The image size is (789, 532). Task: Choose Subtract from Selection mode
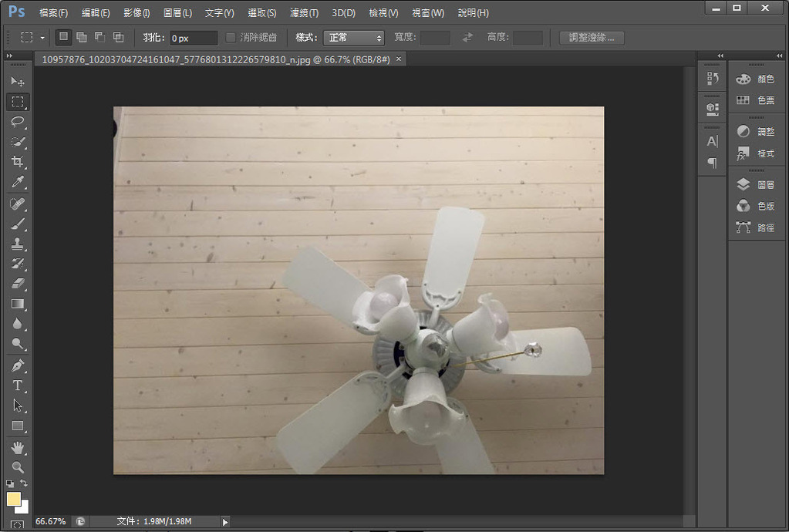point(99,37)
